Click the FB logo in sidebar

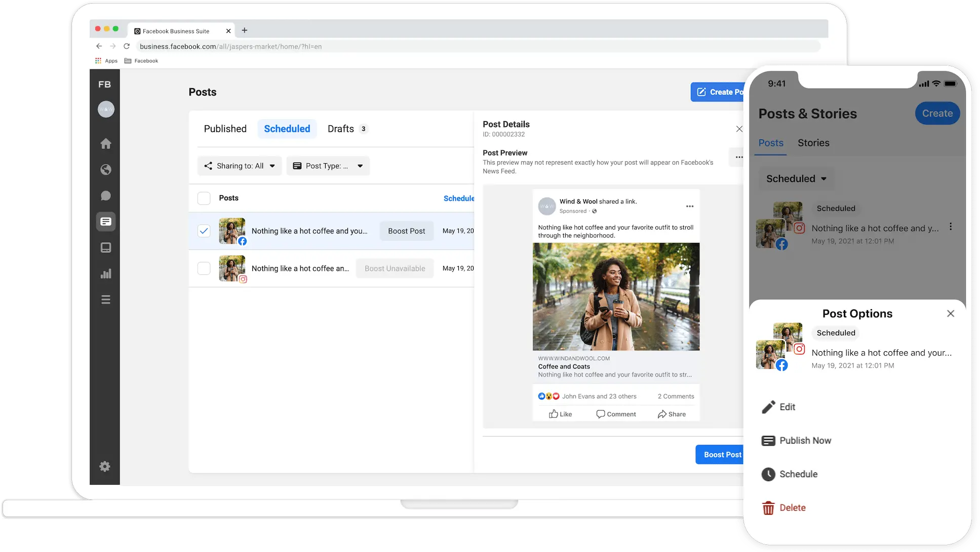click(x=104, y=84)
